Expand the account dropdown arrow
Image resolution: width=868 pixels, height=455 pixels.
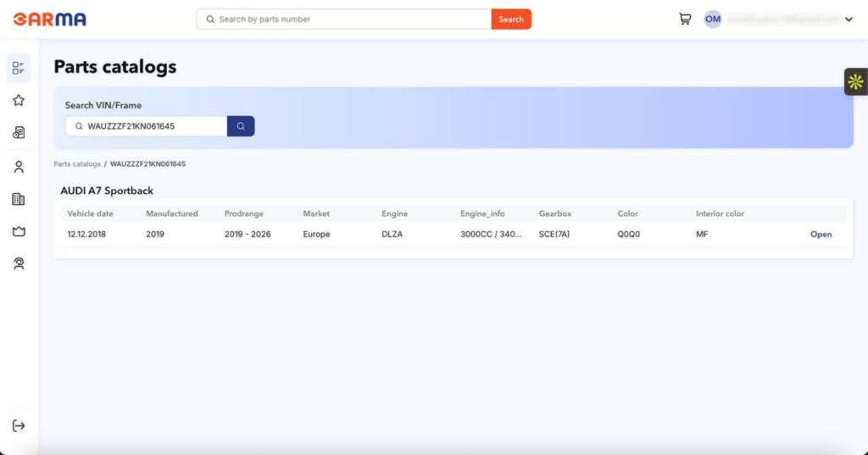point(849,19)
